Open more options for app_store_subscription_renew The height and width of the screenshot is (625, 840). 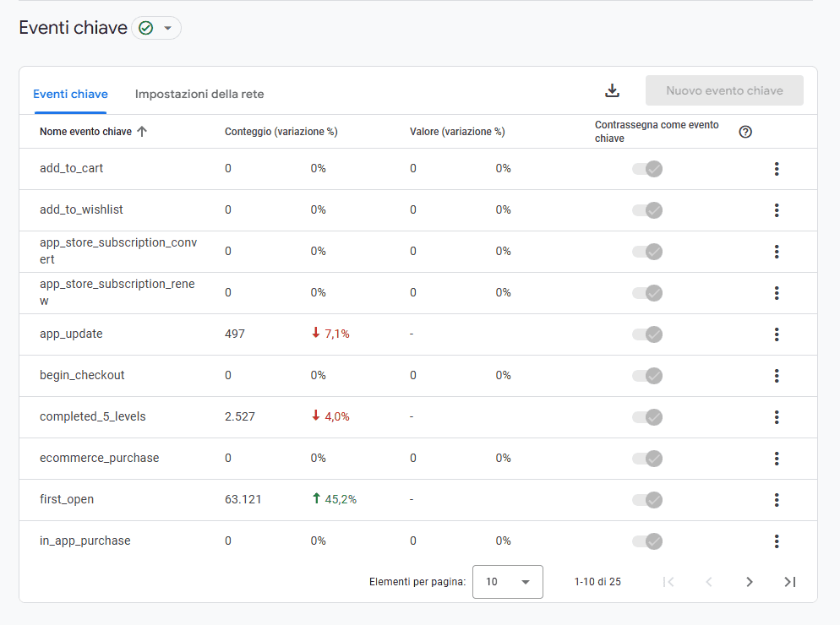777,293
